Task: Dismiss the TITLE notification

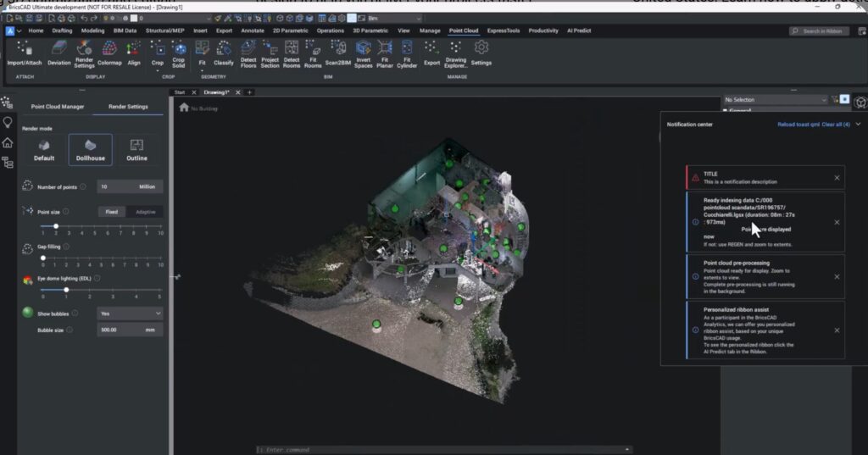Action: click(x=837, y=178)
